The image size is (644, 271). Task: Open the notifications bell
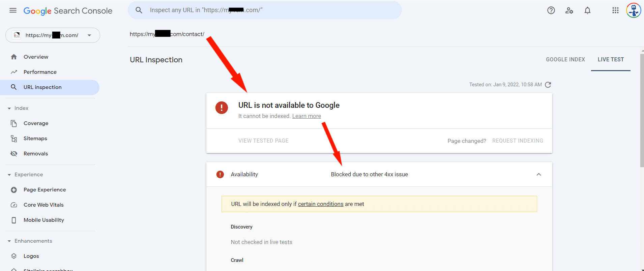[x=587, y=10]
